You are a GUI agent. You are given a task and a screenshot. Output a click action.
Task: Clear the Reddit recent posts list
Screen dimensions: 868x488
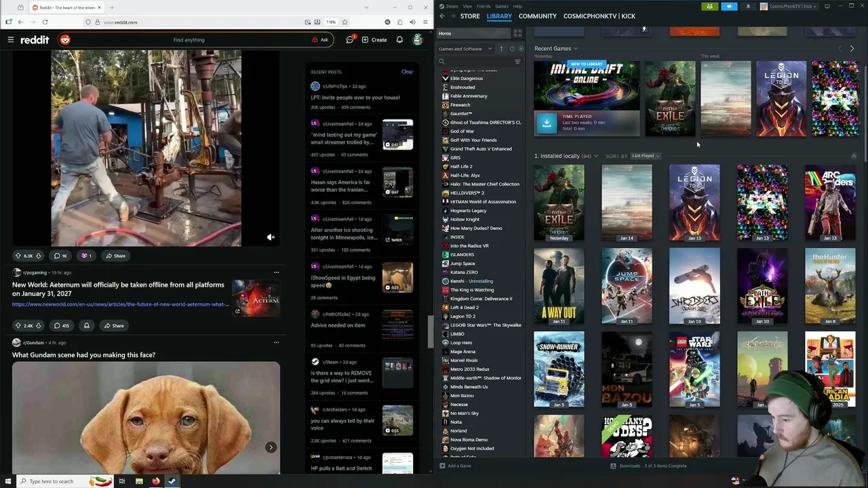[407, 72]
